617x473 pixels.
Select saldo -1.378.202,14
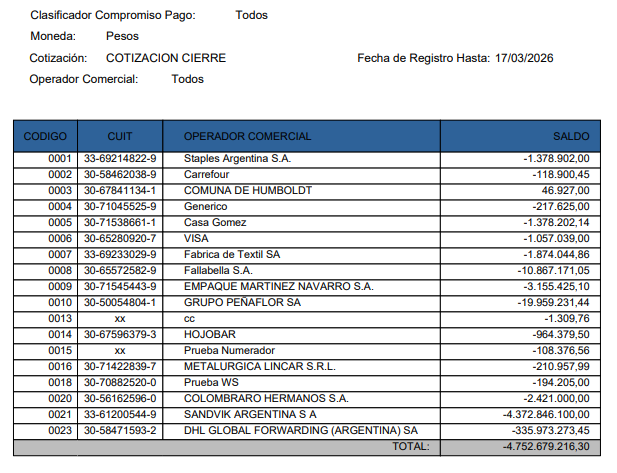pos(556,222)
